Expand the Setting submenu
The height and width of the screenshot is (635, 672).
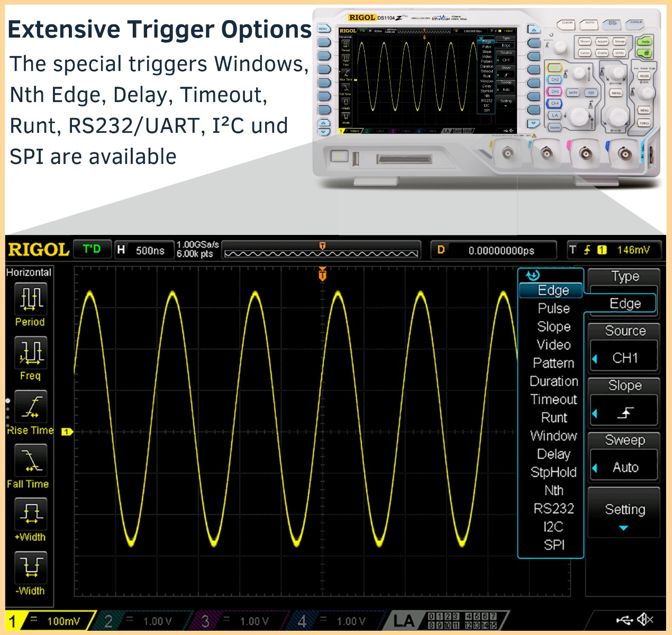pyautogui.click(x=624, y=513)
